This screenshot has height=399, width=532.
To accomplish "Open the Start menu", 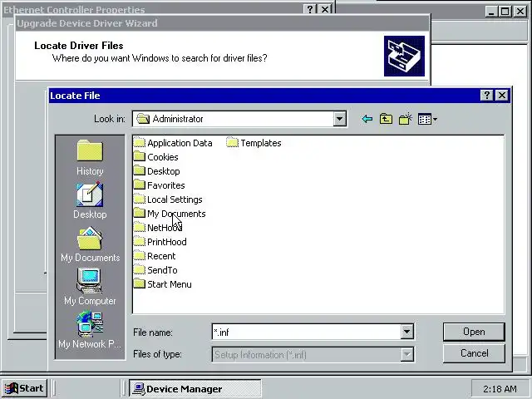I will tap(24, 388).
